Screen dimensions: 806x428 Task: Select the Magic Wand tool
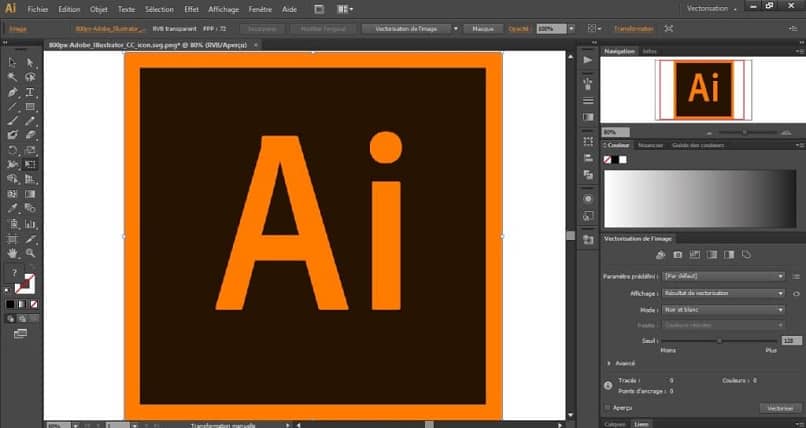coord(12,78)
